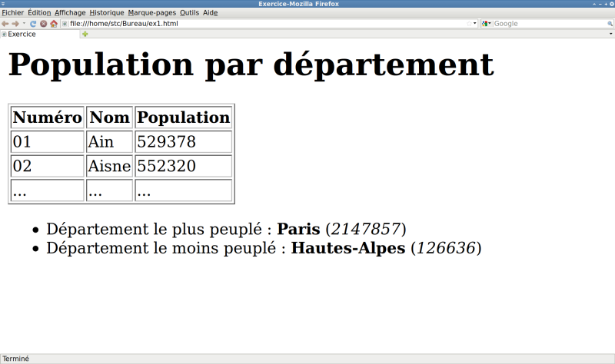Viewport: 615px width, 364px height.
Task: Open the Google search engine selector
Action: [x=487, y=24]
